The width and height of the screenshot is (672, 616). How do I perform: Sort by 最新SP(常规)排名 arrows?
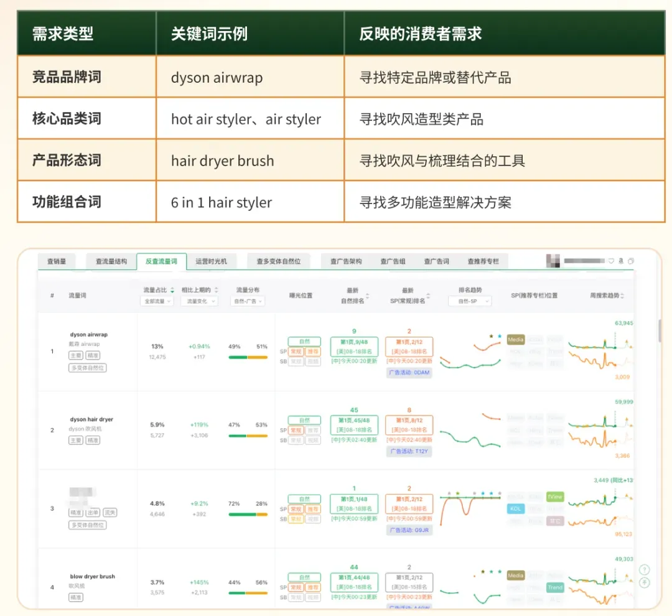click(428, 296)
